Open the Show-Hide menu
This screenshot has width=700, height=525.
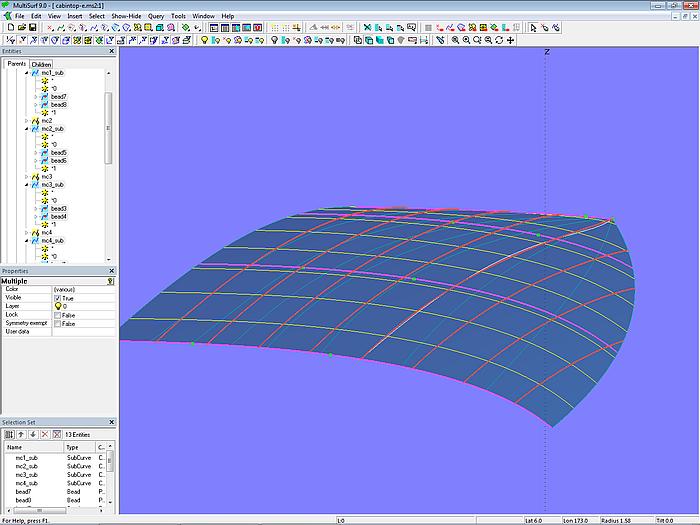(x=126, y=17)
